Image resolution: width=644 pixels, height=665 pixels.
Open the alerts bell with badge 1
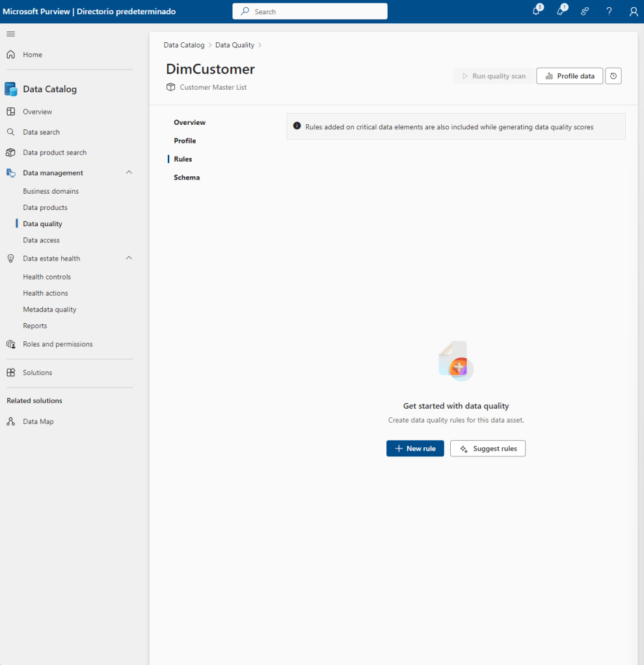pyautogui.click(x=560, y=12)
